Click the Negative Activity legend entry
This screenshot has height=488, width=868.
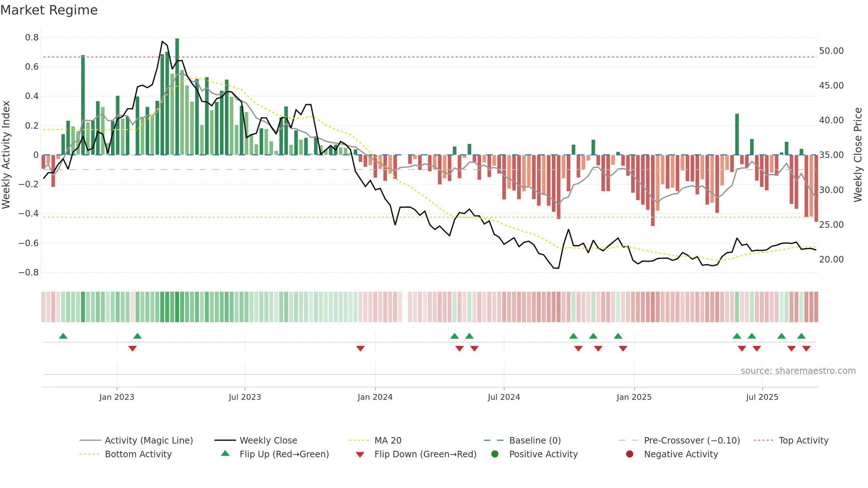pyautogui.click(x=672, y=454)
